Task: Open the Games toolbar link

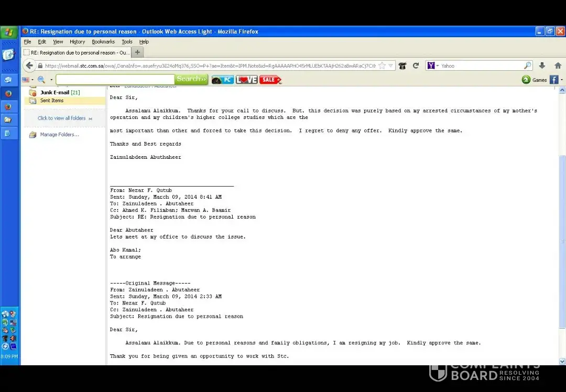Action: (x=539, y=80)
